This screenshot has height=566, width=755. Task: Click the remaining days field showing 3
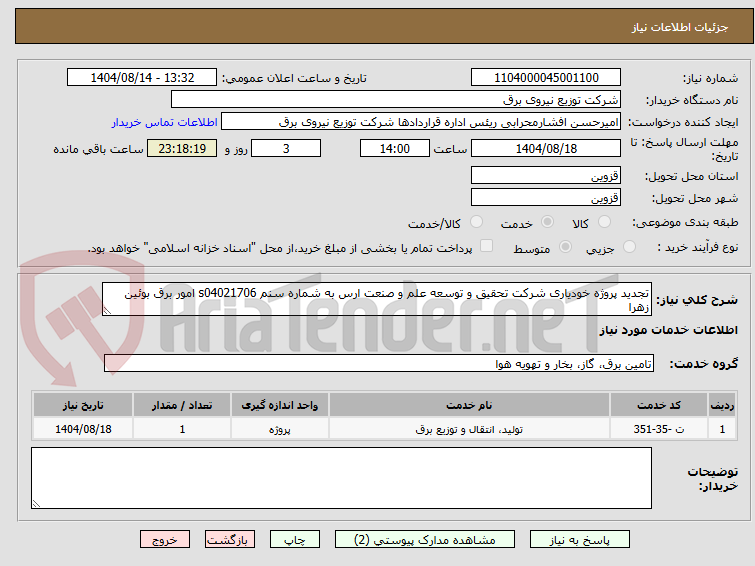point(286,148)
